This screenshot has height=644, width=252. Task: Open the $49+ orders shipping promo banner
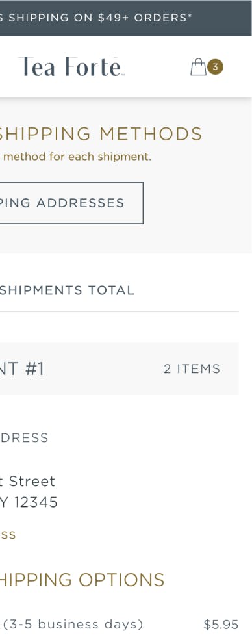pos(126,18)
